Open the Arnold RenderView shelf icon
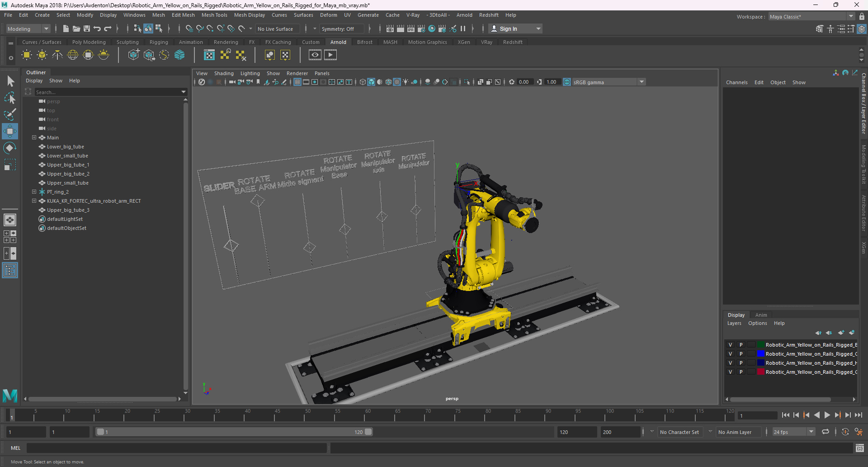This screenshot has height=467, width=868. (315, 55)
